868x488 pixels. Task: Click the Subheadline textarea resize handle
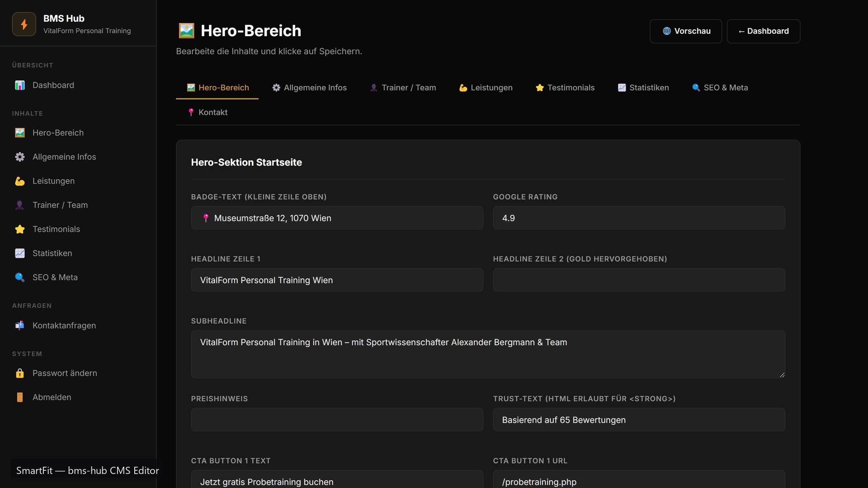pos(782,375)
